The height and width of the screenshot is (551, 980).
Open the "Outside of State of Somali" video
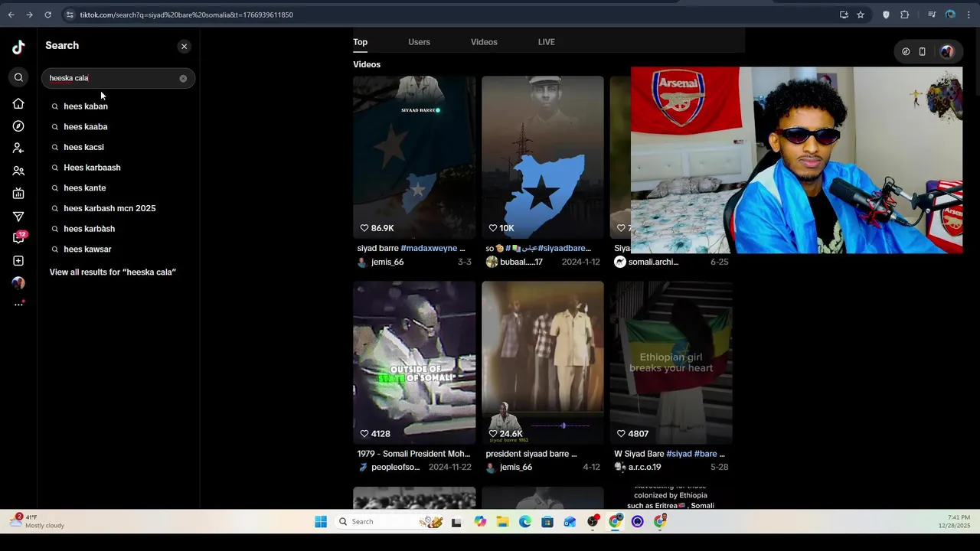[x=414, y=362]
